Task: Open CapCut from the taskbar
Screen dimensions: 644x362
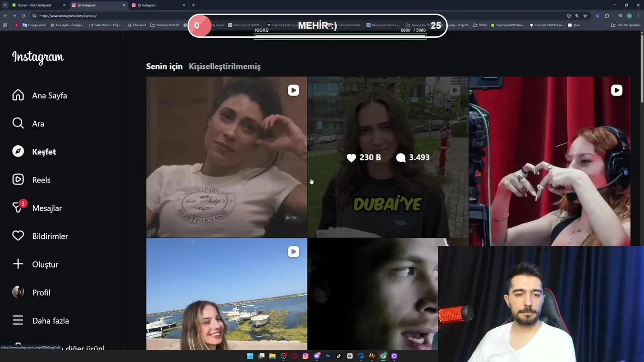Action: (x=350, y=356)
